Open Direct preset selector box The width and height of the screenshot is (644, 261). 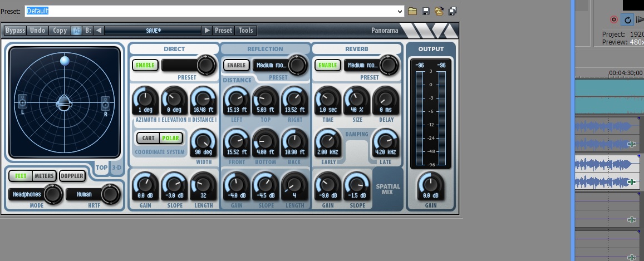pyautogui.click(x=180, y=65)
